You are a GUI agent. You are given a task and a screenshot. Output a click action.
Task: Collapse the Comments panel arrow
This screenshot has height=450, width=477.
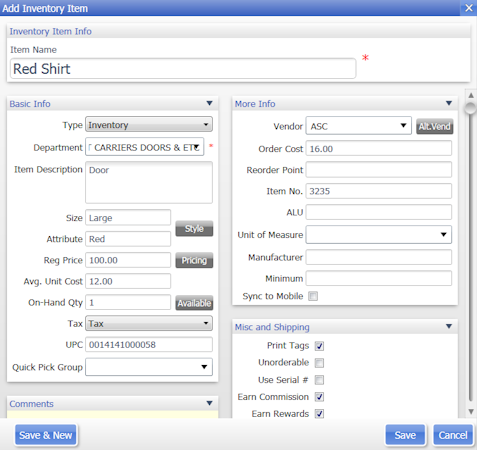[209, 403]
